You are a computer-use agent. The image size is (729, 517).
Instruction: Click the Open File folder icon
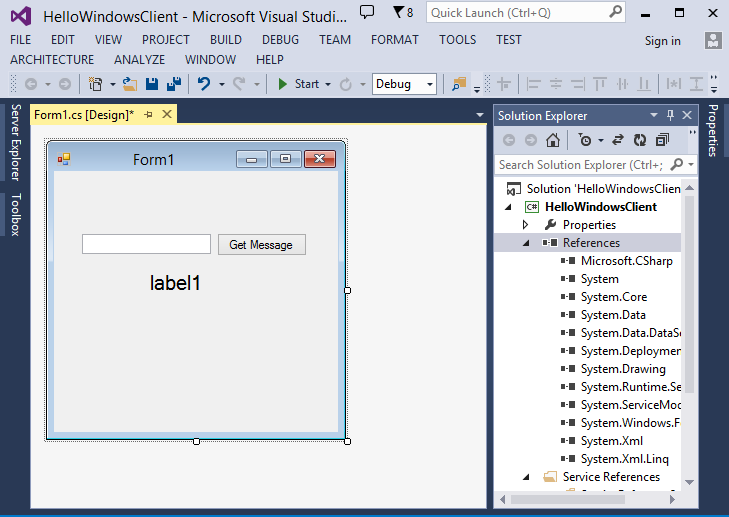click(130, 84)
